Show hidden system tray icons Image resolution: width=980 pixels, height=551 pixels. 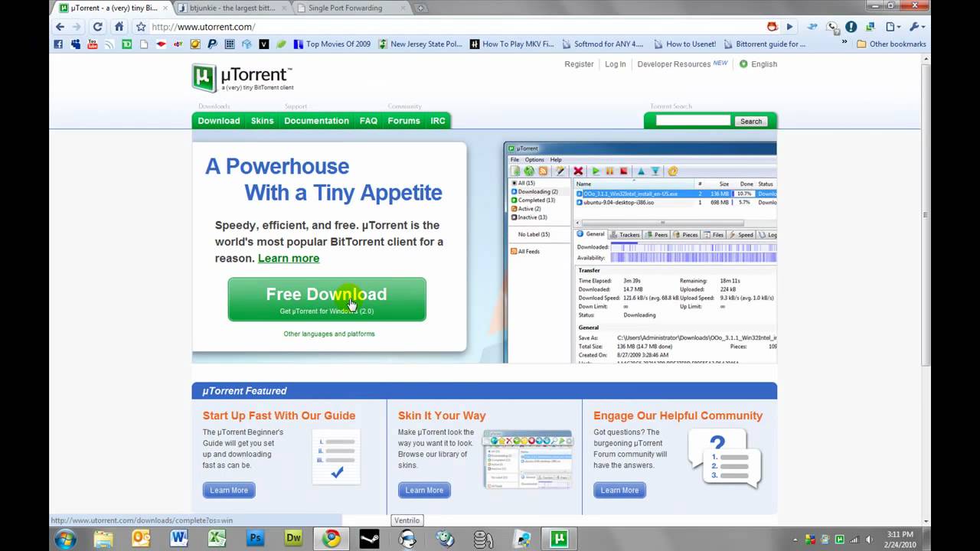click(x=795, y=539)
